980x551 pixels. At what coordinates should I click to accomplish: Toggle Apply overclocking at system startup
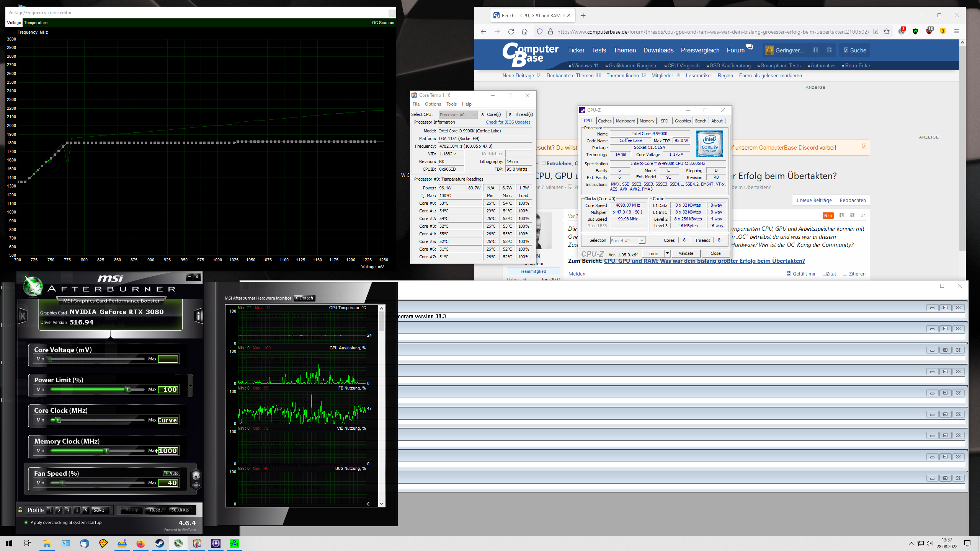coord(26,523)
